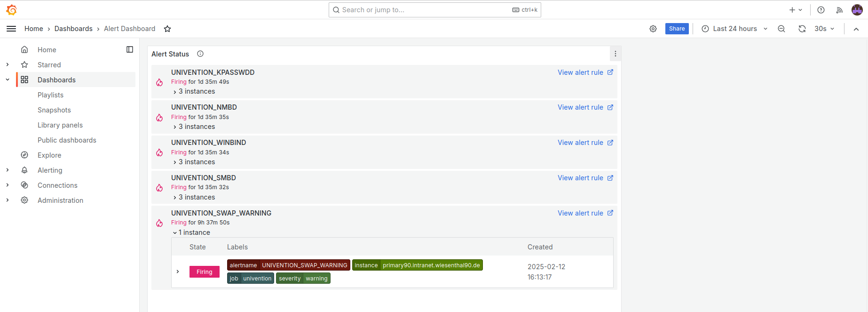
Task: Click the zoom out time range icon
Action: click(x=781, y=29)
